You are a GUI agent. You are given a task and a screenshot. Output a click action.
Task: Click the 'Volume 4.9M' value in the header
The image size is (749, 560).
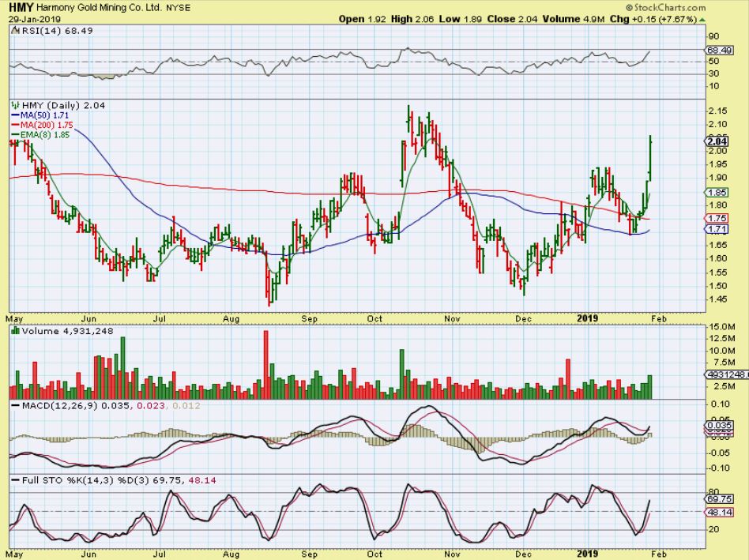pos(574,19)
